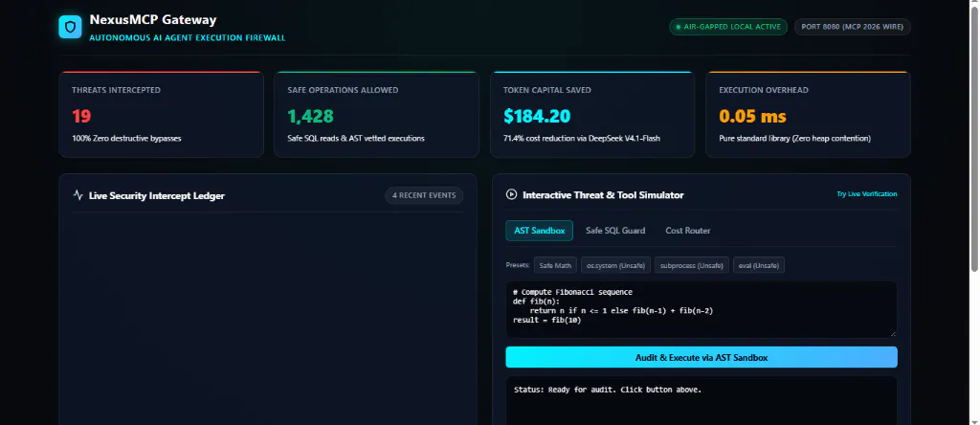
Task: Click the 4 Recent Events badge
Action: tap(424, 195)
